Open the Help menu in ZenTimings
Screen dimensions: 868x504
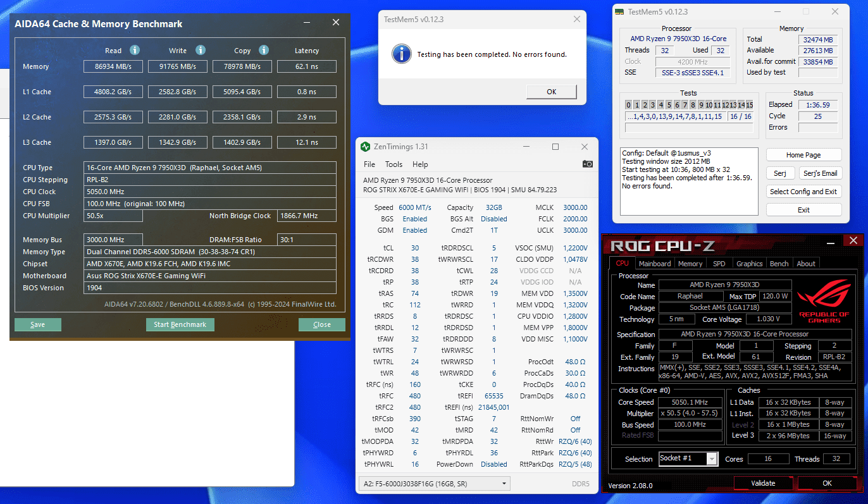pos(420,164)
